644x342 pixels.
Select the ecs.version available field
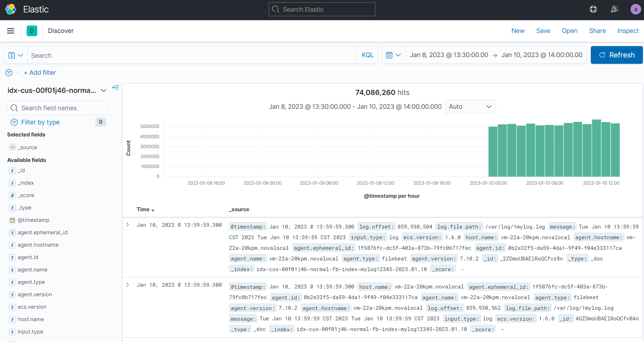click(x=32, y=307)
